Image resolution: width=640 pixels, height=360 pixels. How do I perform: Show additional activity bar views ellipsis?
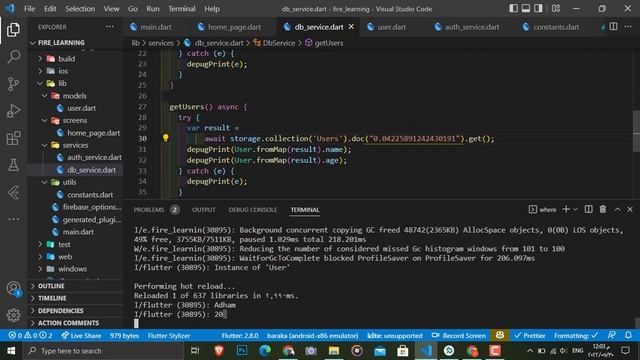[13, 220]
